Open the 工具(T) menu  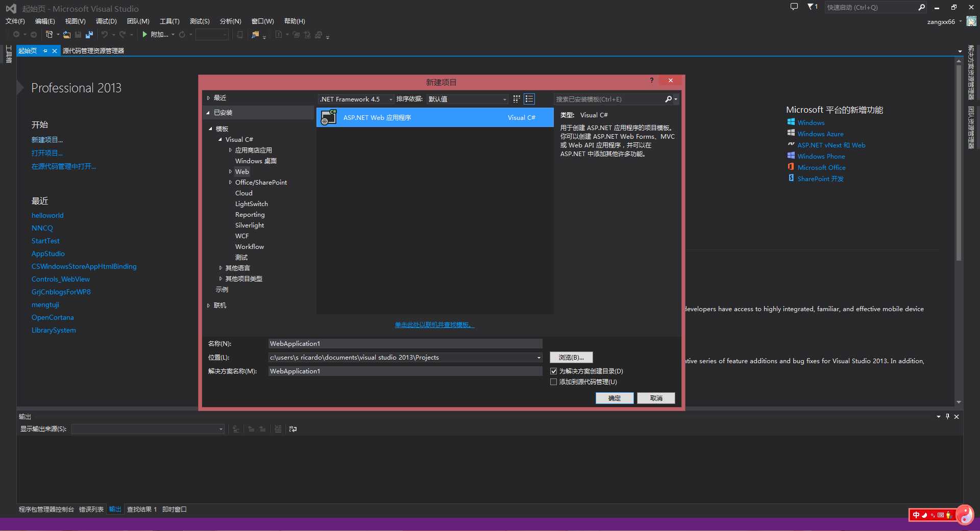(x=169, y=21)
